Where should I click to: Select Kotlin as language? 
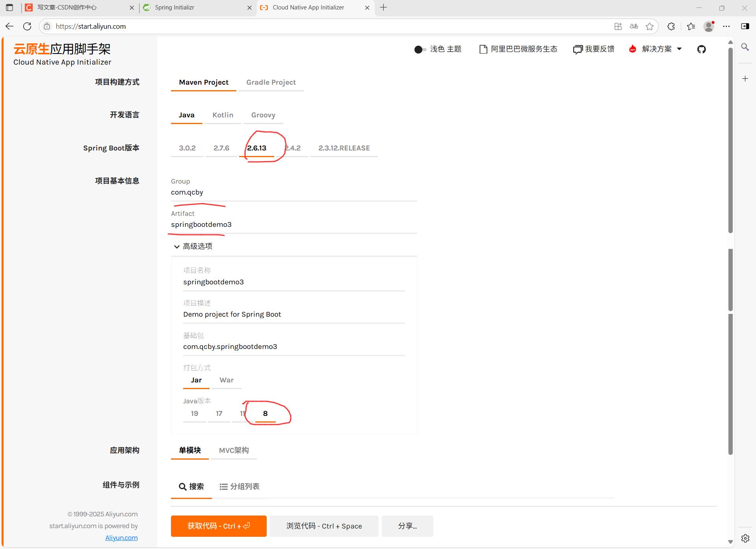[223, 115]
